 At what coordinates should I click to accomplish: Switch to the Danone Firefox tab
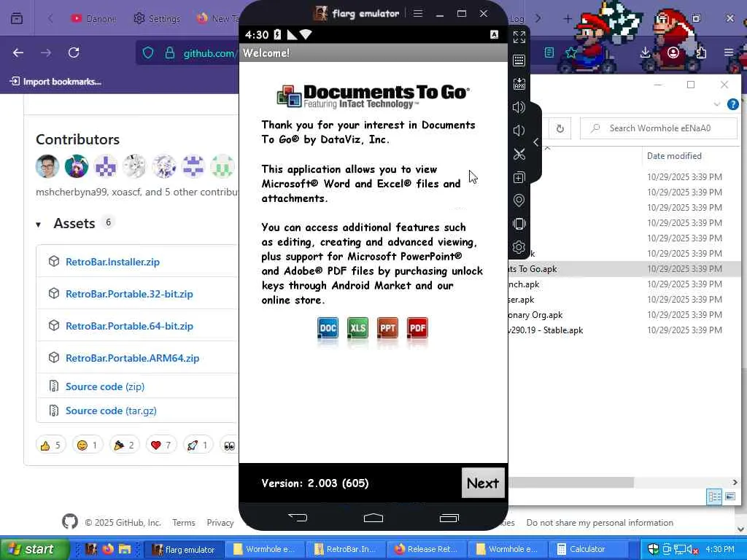pyautogui.click(x=93, y=18)
